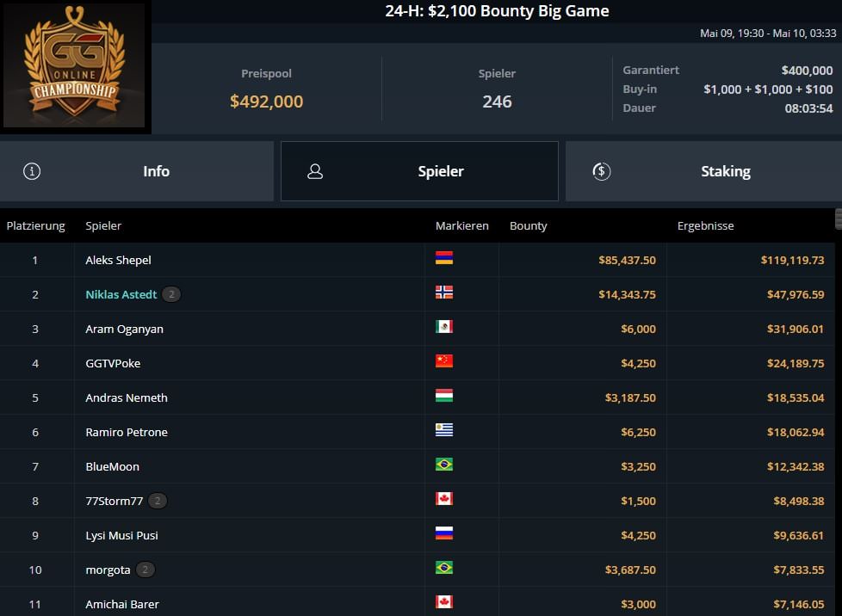
Task: Select the Andras Nemeth player row
Action: pyautogui.click(x=418, y=397)
